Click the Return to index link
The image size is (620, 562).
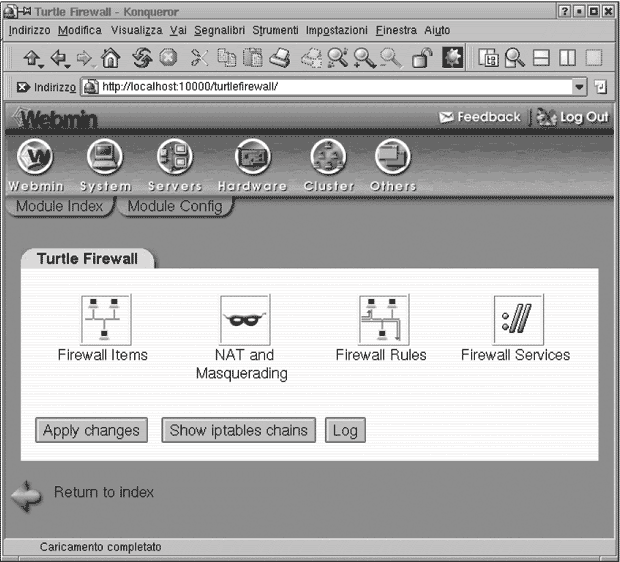[104, 492]
